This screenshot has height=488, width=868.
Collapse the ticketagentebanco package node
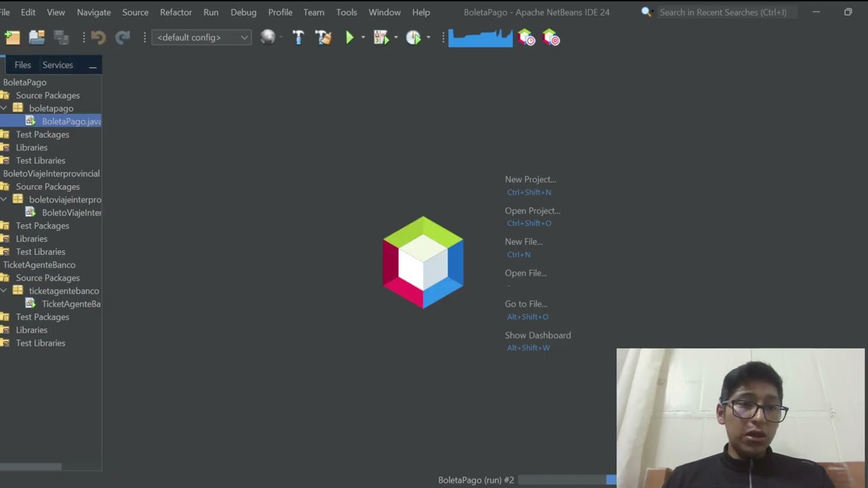click(x=4, y=290)
